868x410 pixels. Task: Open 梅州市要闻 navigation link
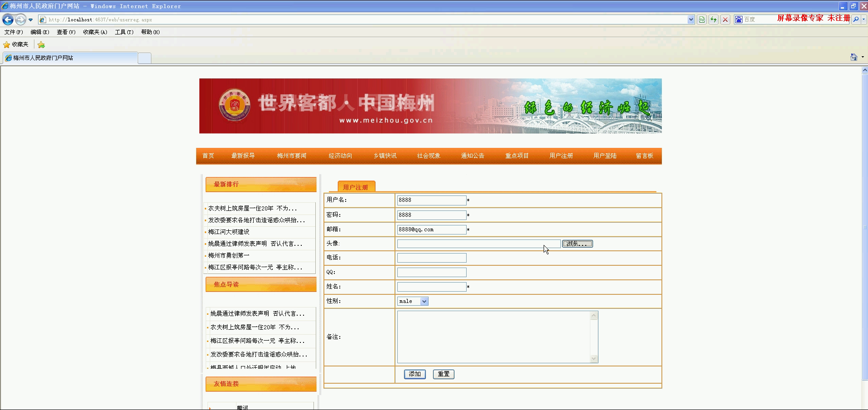(292, 156)
